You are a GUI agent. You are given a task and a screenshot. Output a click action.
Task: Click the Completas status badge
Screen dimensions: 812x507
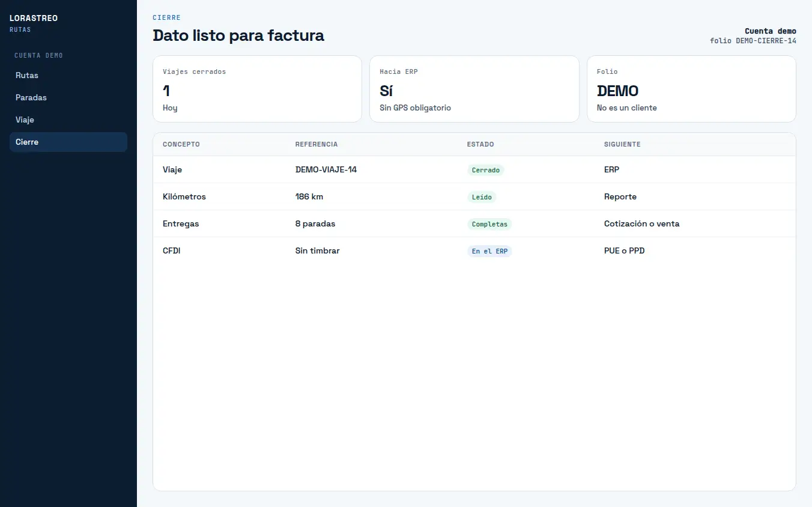click(489, 224)
